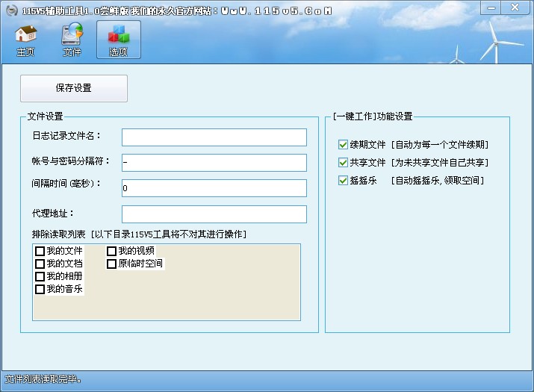Click the 排除读取列表 description label
The image size is (534, 392).
coord(139,234)
